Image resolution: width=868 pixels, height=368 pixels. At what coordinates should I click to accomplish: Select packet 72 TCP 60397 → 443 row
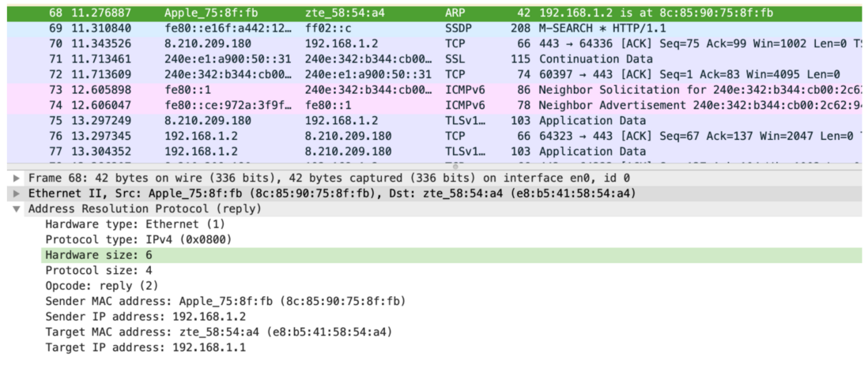(434, 74)
